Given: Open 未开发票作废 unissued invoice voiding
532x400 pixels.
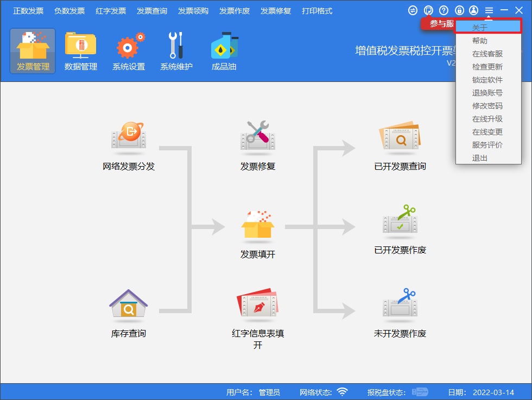Looking at the screenshot, I should click(x=400, y=306).
